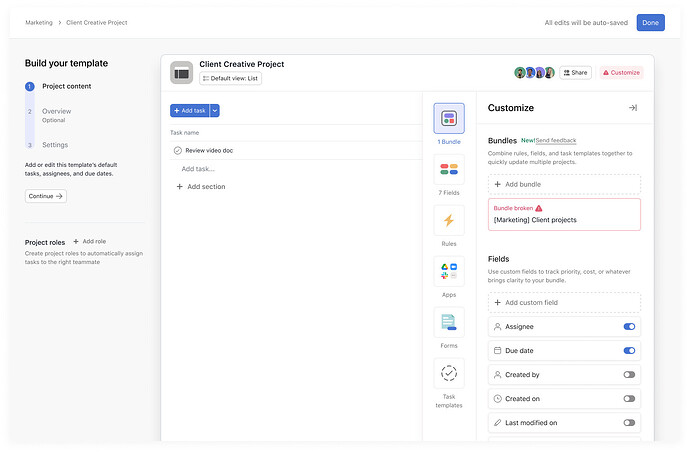Click the Client Creative Project template icon

(x=181, y=73)
